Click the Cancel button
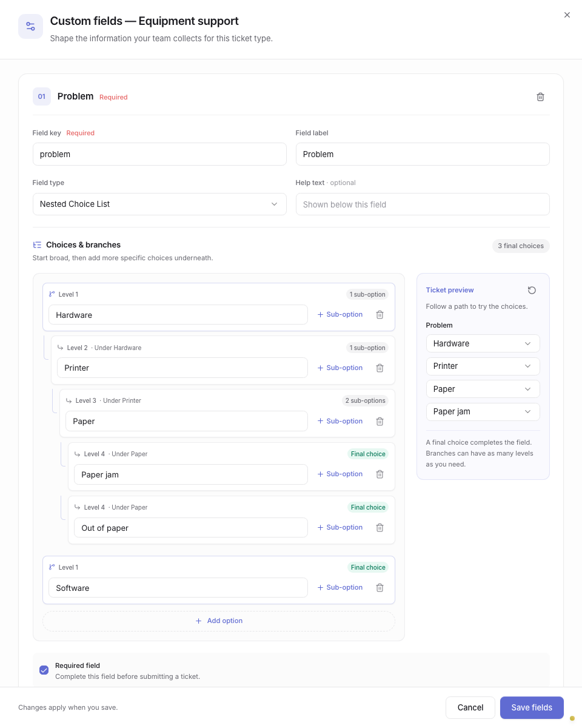Screen dimensions: 582x728 point(470,707)
